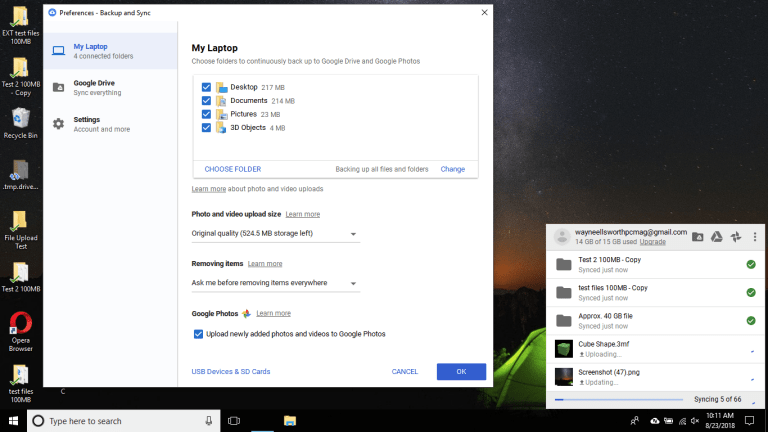Click the muted volume icon in tray
This screenshot has width=768, height=432.
pos(695,421)
